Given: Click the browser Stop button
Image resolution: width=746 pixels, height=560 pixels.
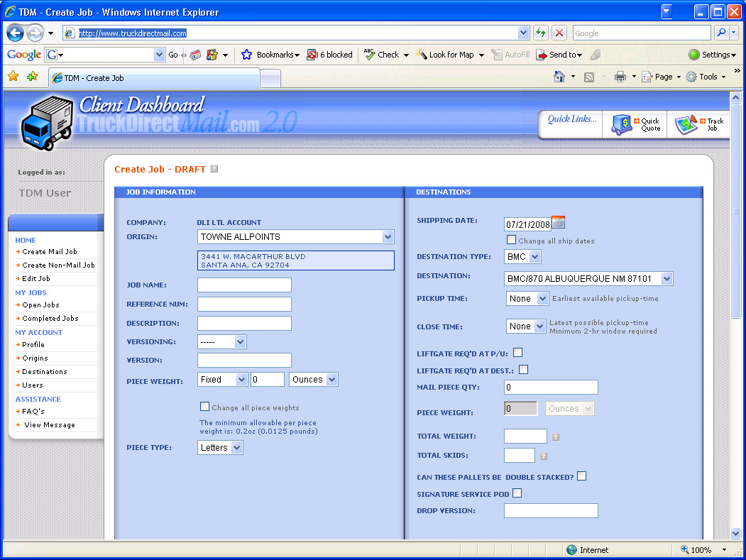Looking at the screenshot, I should [559, 33].
